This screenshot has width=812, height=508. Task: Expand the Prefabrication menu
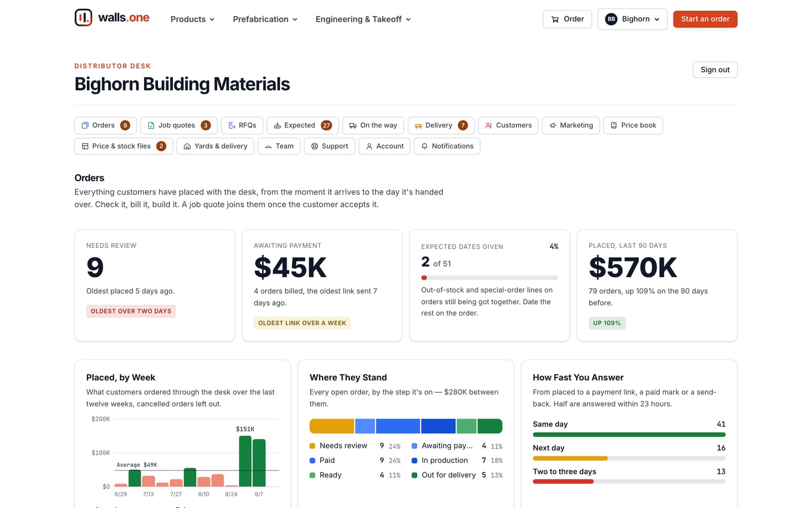point(265,19)
